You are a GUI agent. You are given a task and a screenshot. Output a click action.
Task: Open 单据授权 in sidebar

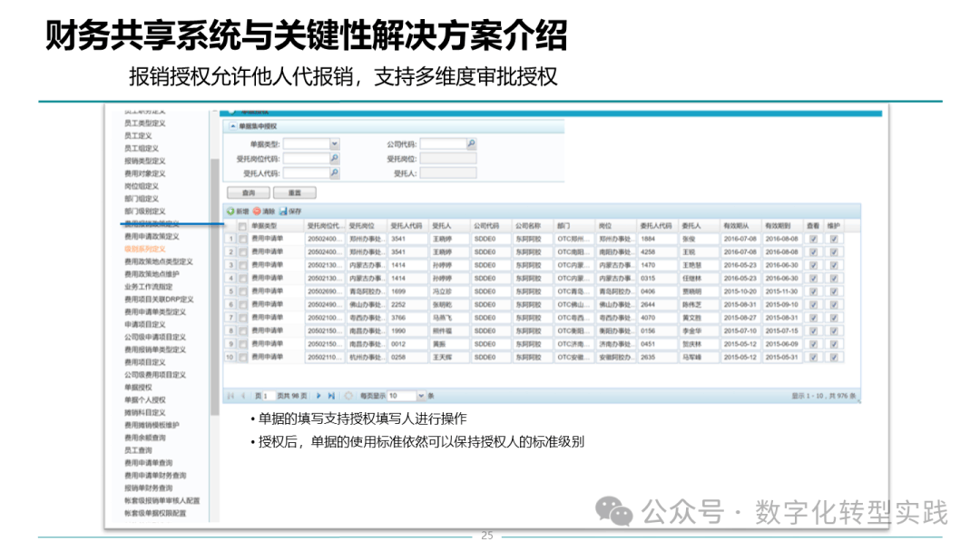pyautogui.click(x=138, y=387)
